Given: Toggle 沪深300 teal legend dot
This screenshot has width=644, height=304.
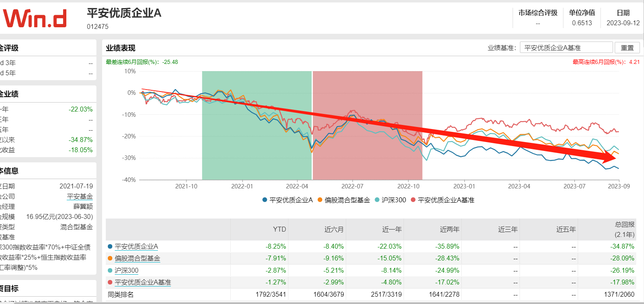Looking at the screenshot, I should [x=377, y=200].
